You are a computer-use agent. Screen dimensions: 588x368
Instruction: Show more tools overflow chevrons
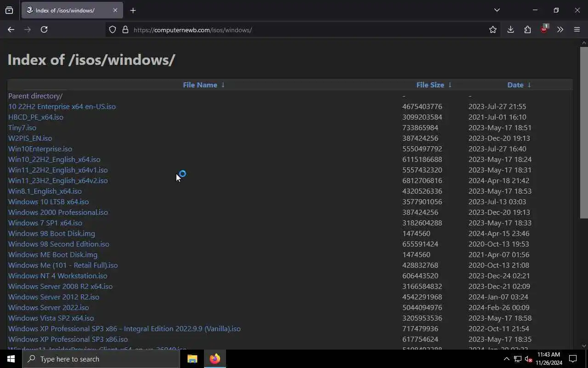[560, 29]
